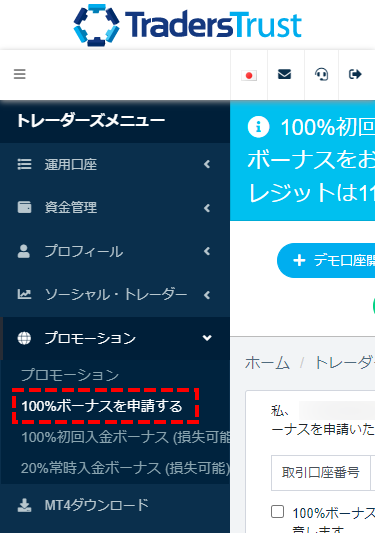Open the envelope messages icon
The width and height of the screenshot is (375, 533).
coord(284,74)
